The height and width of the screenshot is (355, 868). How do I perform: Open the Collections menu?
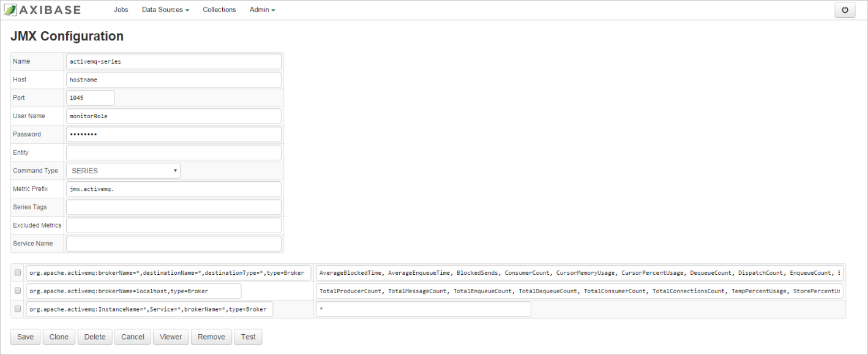219,9
